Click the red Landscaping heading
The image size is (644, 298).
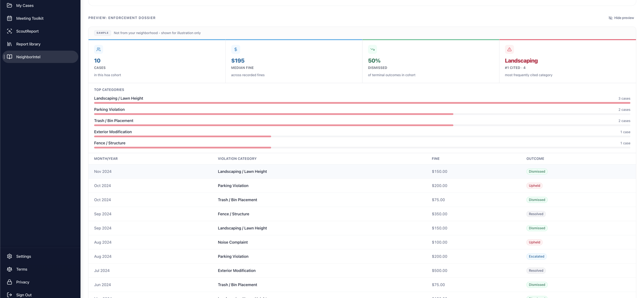click(x=521, y=61)
